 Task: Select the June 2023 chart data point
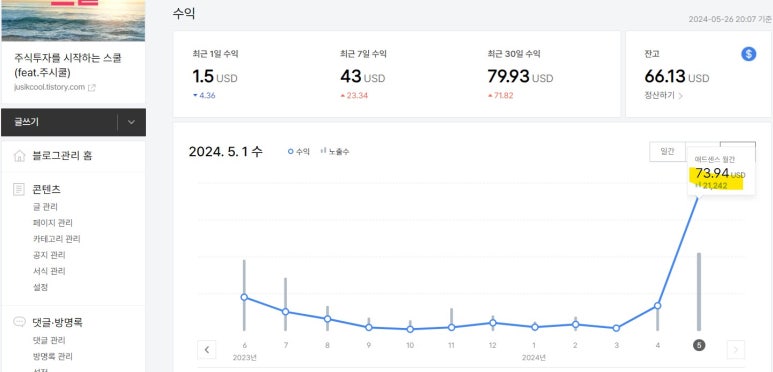[x=244, y=297]
